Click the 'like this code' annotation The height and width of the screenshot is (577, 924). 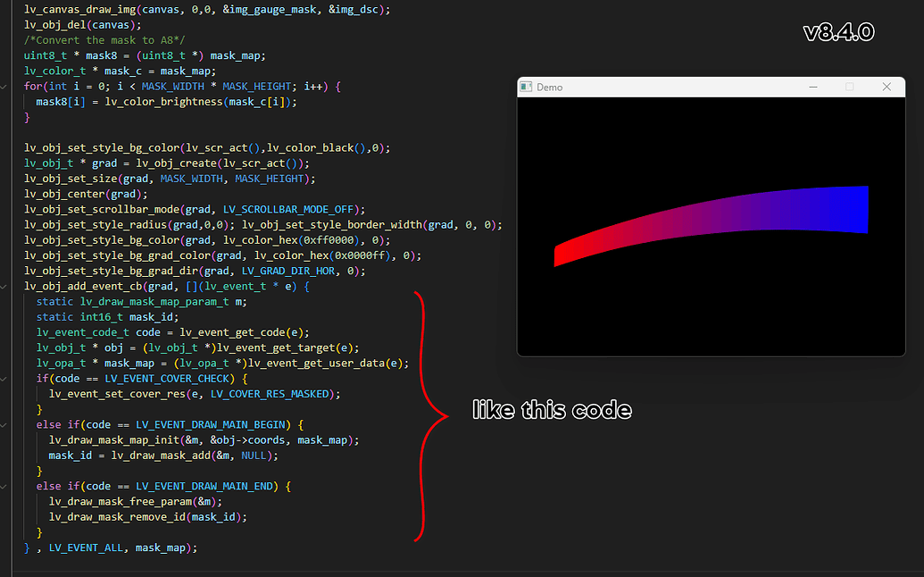pyautogui.click(x=552, y=410)
